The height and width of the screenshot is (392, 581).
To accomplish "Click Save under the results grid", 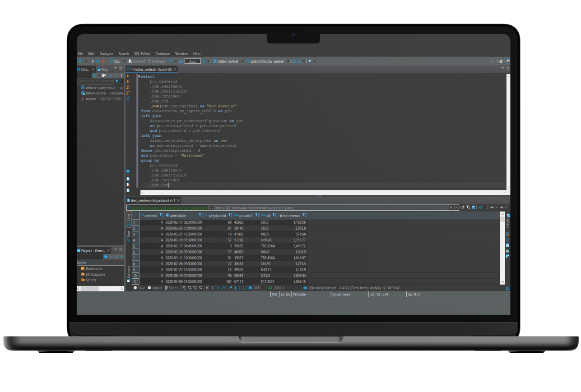I will coord(139,287).
